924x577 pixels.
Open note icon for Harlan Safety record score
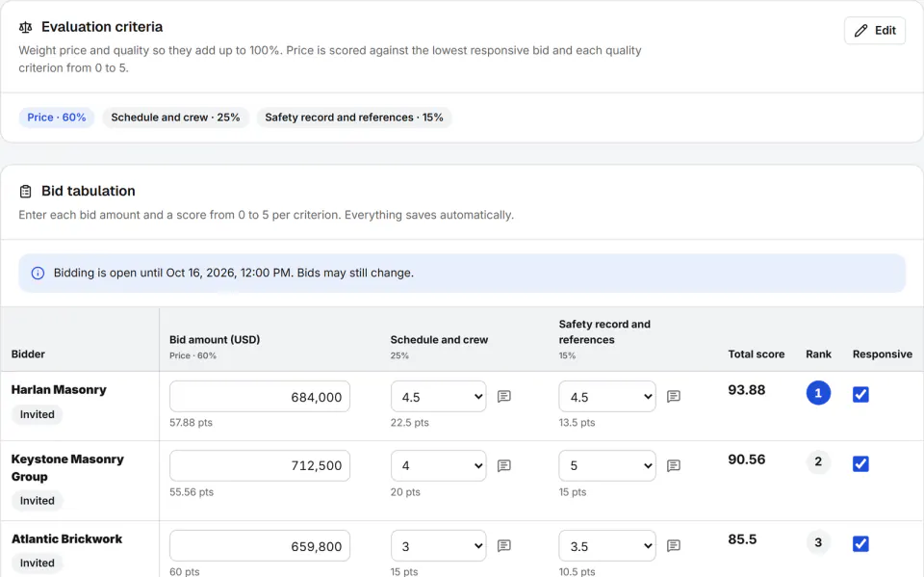[674, 397]
